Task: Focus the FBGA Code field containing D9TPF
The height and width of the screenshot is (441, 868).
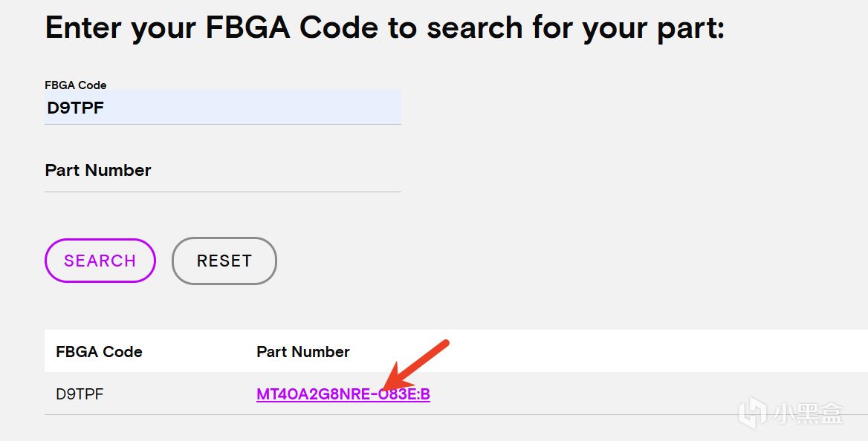Action: [222, 108]
